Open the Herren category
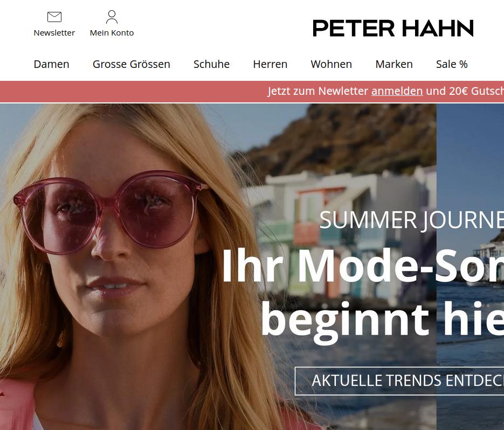The width and height of the screenshot is (504, 430). click(270, 64)
